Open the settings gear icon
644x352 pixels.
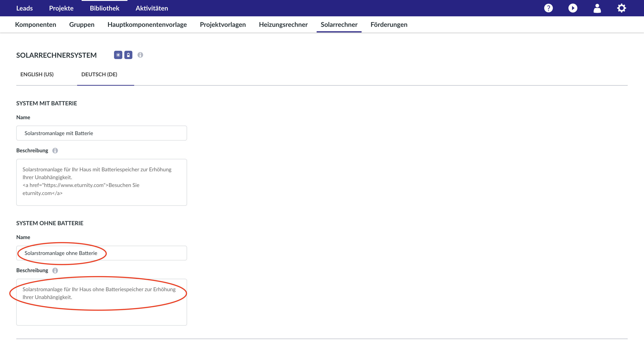[621, 8]
